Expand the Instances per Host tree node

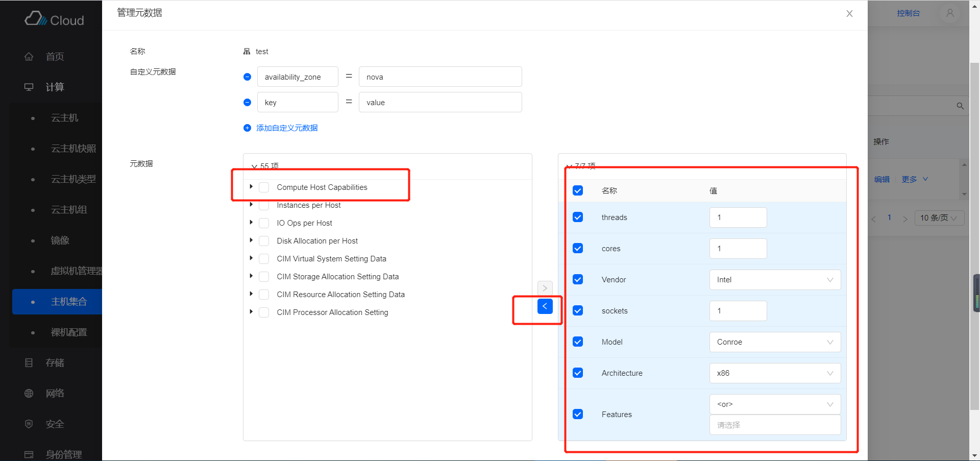[251, 205]
